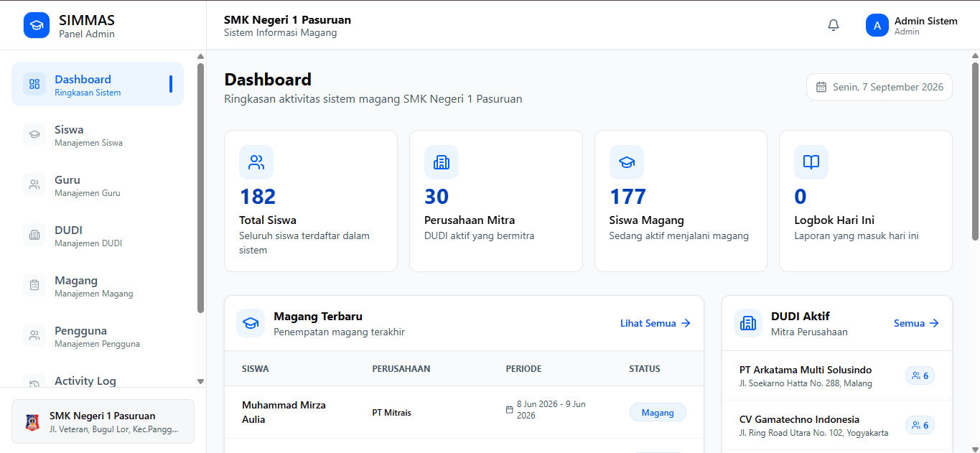
Task: Click the SIMMAS graduation cap logo
Action: [37, 25]
